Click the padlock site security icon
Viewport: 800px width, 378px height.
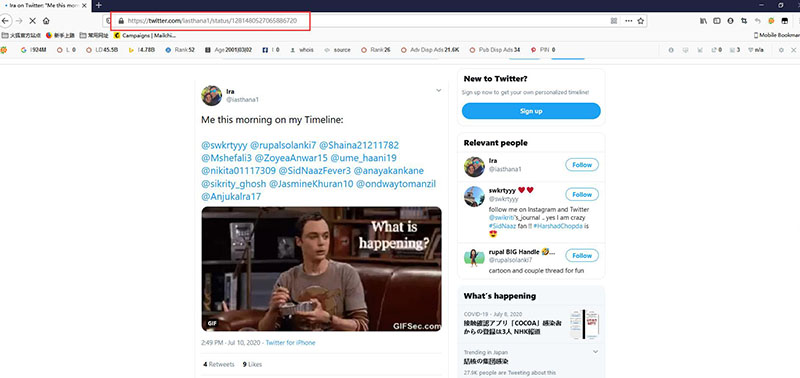click(x=121, y=21)
